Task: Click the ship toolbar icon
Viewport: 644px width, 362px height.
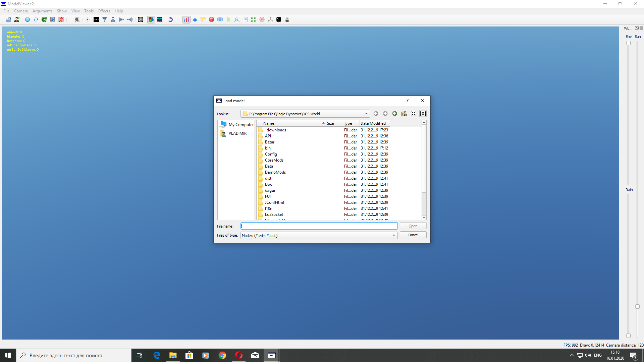Action: 287,19
